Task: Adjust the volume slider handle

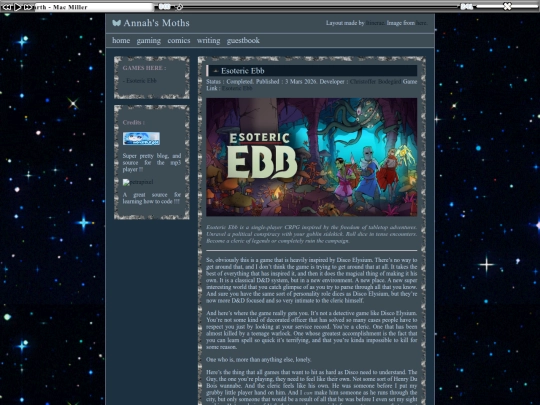Action: [507, 6]
